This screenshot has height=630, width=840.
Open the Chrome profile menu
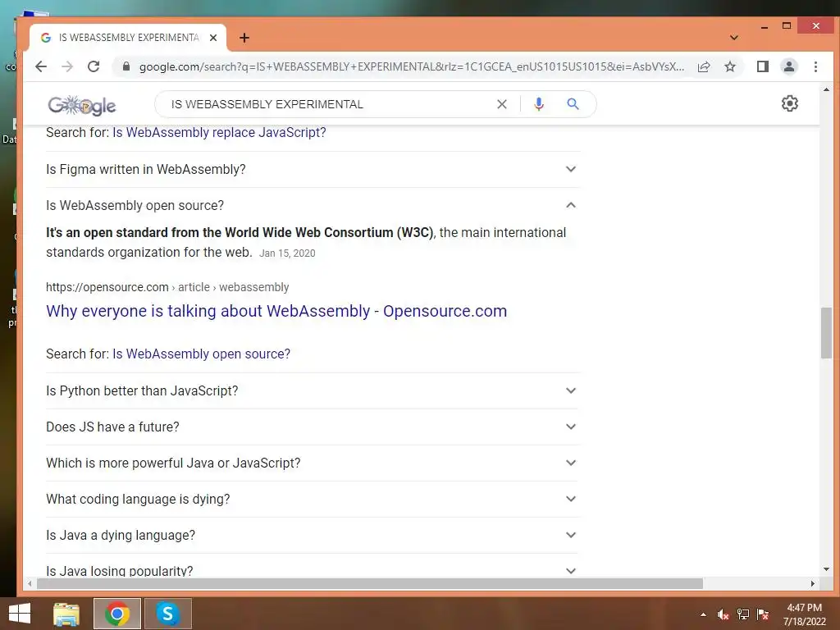[789, 66]
